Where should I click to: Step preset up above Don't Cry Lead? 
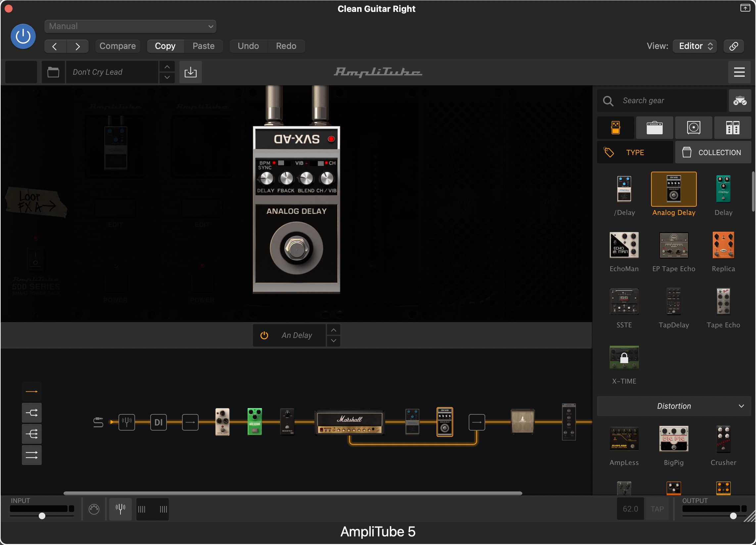(x=167, y=67)
